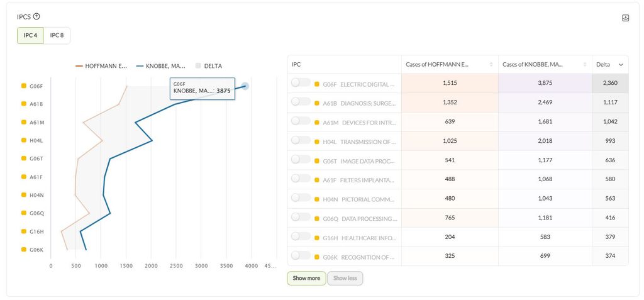
Task: Switch to the IPC 4 tab
Action: [x=30, y=35]
